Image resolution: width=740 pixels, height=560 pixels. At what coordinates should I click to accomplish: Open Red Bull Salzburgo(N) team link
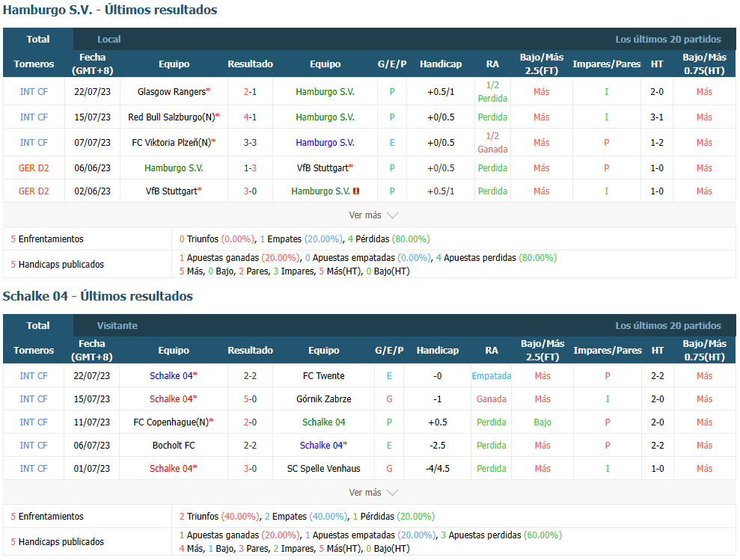click(174, 117)
